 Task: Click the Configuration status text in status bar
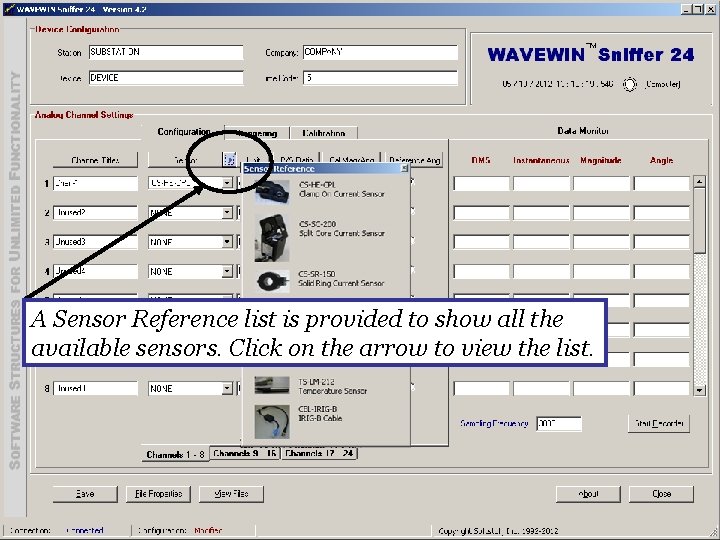pyautogui.click(x=208, y=531)
